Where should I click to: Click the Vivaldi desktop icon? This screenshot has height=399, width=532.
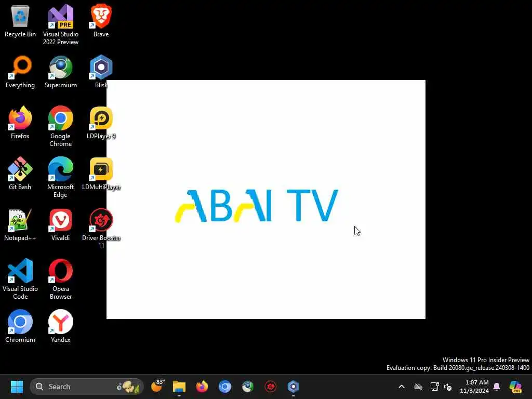click(x=60, y=224)
